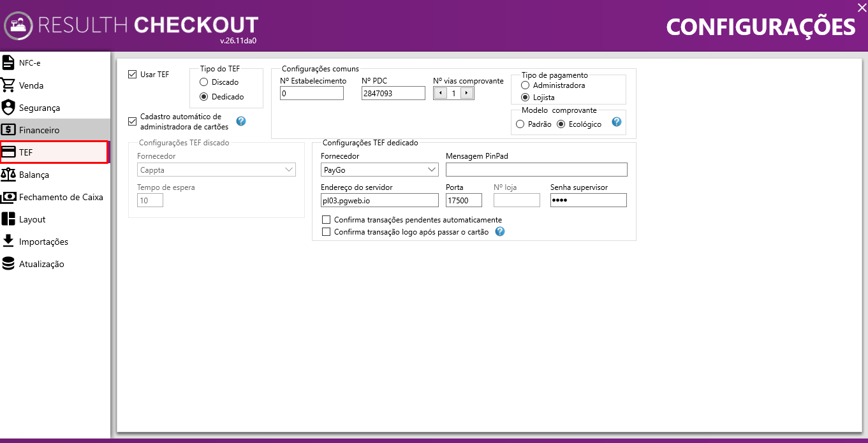This screenshot has width=868, height=443.
Task: Click the Segurança shield icon
Action: 8,107
